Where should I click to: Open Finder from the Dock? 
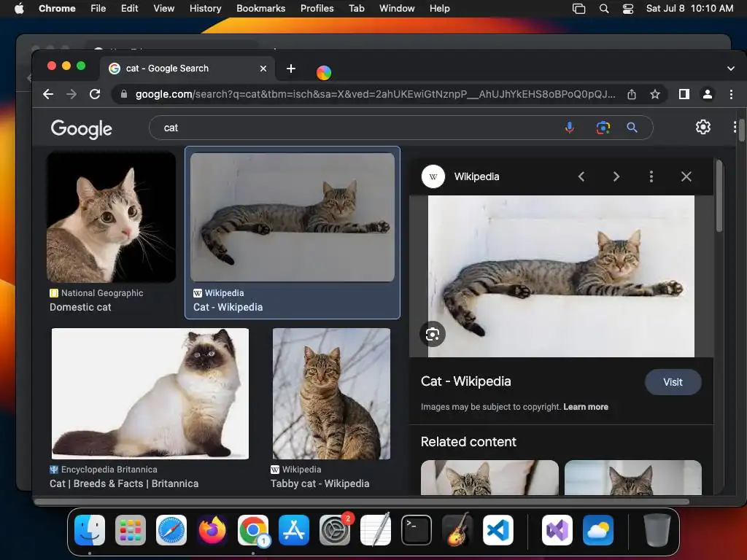click(x=90, y=530)
